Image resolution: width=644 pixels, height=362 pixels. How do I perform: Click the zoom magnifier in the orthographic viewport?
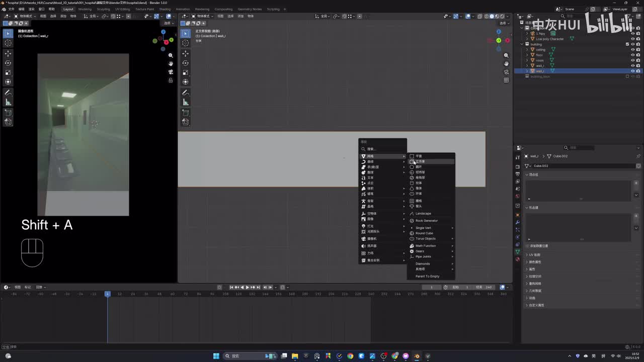[506, 55]
